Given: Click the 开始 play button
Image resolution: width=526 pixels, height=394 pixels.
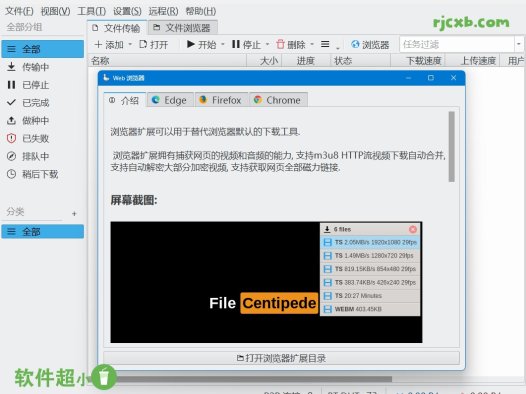Looking at the screenshot, I should click(x=201, y=44).
